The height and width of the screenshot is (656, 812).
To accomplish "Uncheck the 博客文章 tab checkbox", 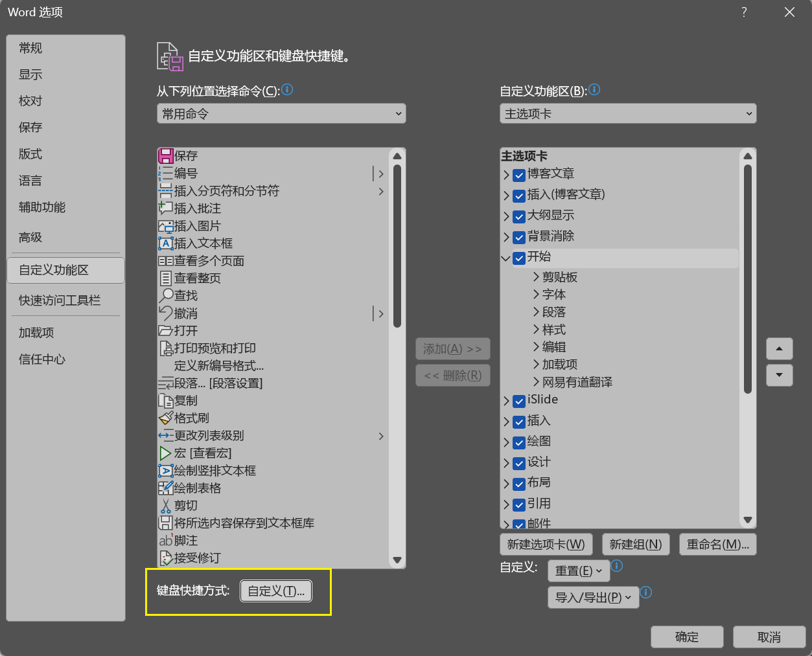I will pyautogui.click(x=519, y=175).
